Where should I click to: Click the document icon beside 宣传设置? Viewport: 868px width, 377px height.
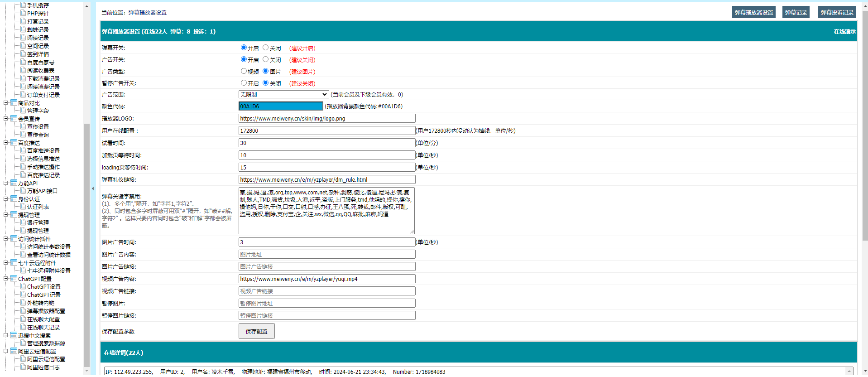23,126
